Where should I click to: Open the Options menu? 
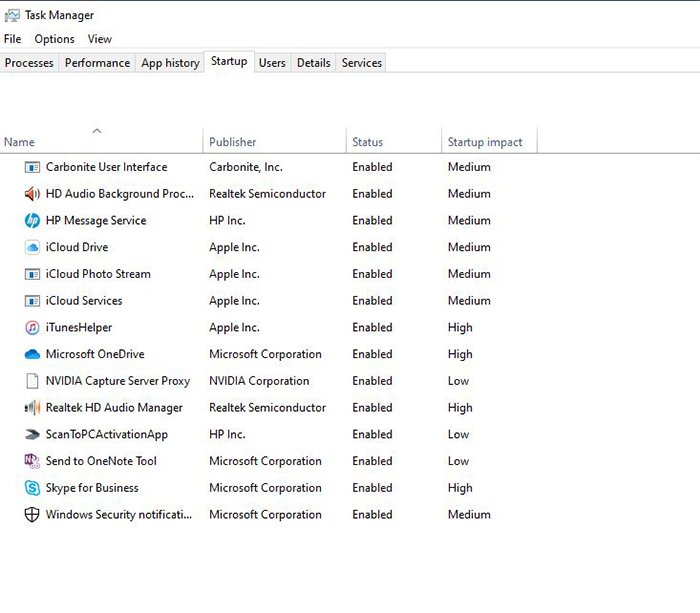[54, 39]
